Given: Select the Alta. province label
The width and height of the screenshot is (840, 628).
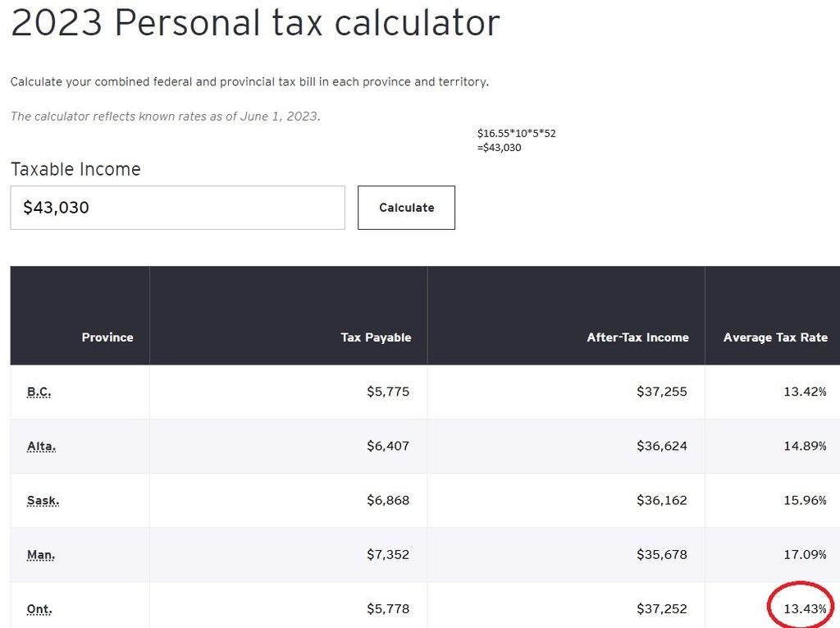Looking at the screenshot, I should (41, 447).
